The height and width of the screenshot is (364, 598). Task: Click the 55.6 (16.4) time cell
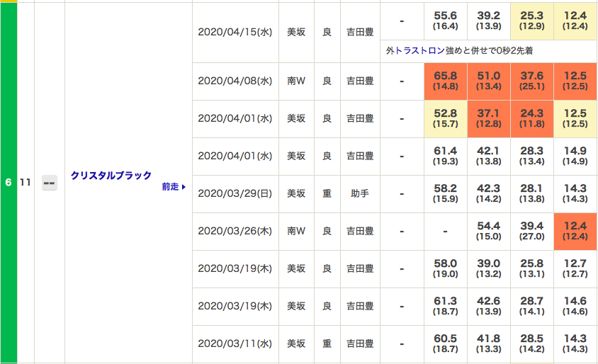(x=446, y=21)
